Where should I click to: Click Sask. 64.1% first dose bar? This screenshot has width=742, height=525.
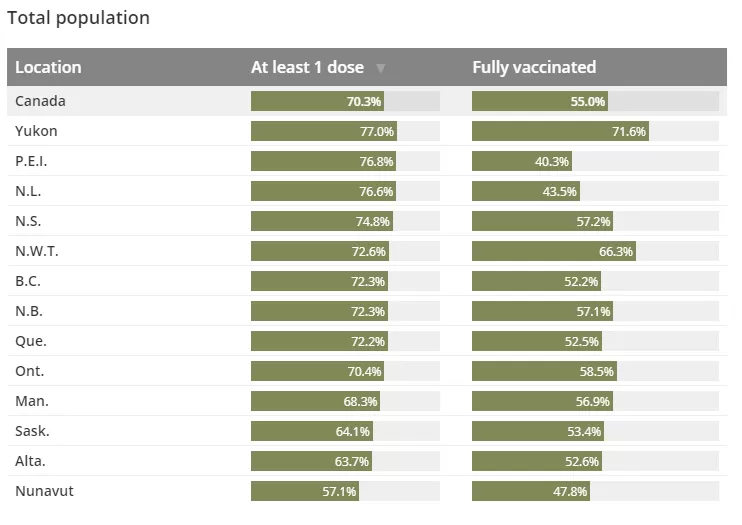(312, 431)
